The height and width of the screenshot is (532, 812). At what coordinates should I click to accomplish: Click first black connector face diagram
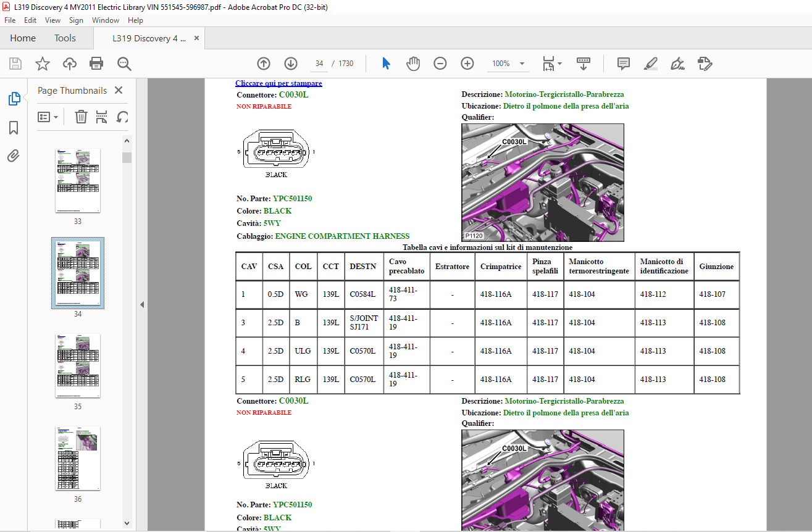(276, 149)
